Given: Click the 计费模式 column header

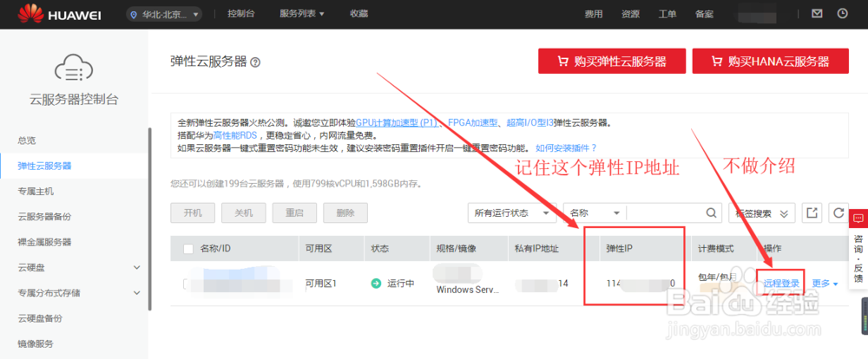Looking at the screenshot, I should 716,249.
